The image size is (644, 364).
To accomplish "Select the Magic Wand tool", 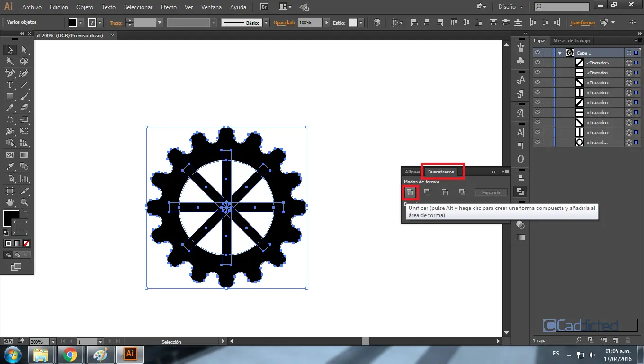I will click(9, 62).
